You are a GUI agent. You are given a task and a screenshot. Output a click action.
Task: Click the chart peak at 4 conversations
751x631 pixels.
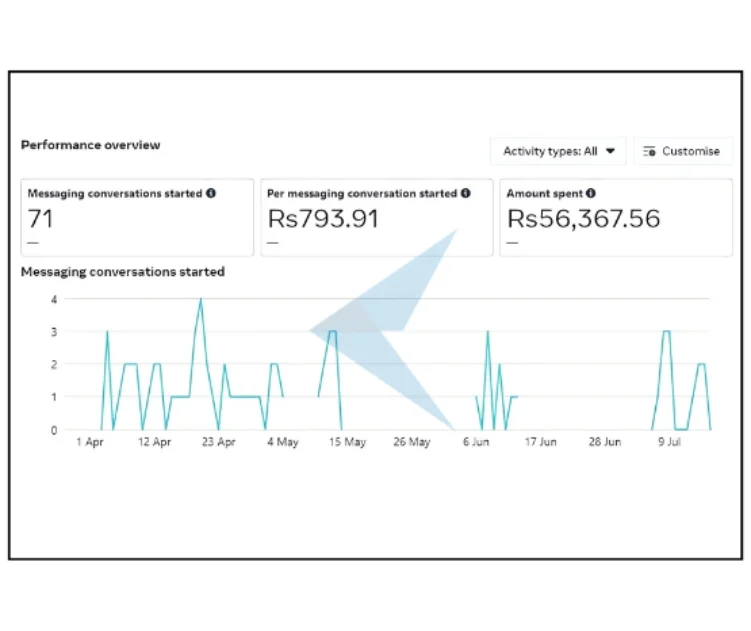(200, 299)
